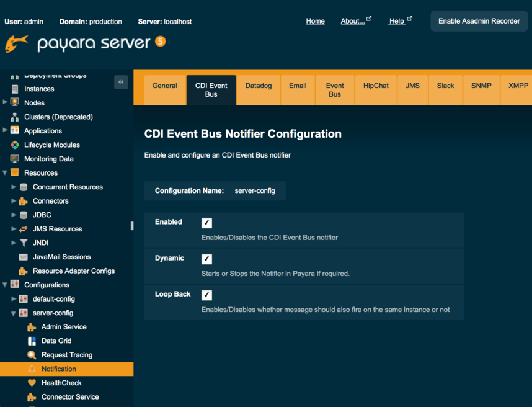Click the Configurations icon
Image resolution: width=532 pixels, height=407 pixels.
pyautogui.click(x=15, y=284)
